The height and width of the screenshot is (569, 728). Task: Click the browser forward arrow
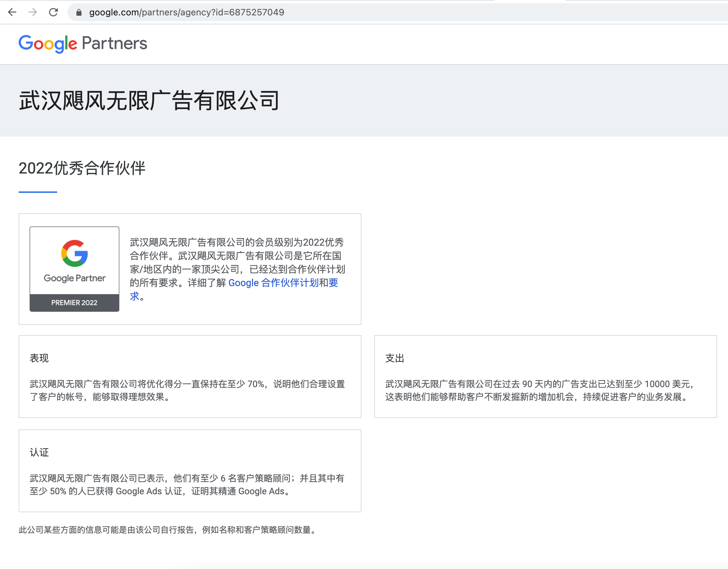click(33, 12)
